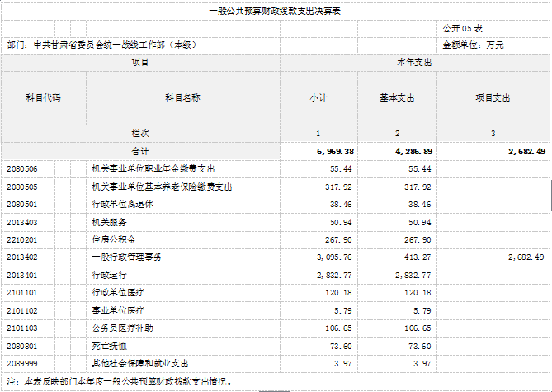The image size is (552, 392).
Task: Click the 项目支出 column header
Action: pos(493,98)
